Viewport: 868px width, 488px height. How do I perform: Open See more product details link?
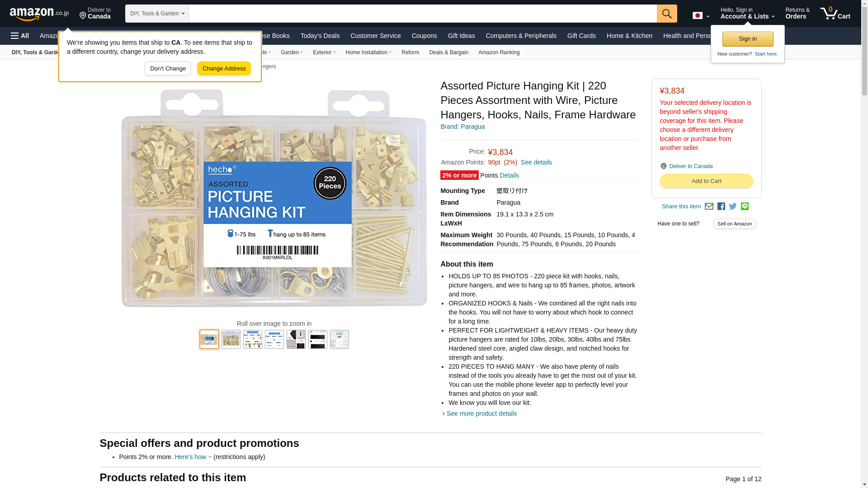tap(481, 413)
